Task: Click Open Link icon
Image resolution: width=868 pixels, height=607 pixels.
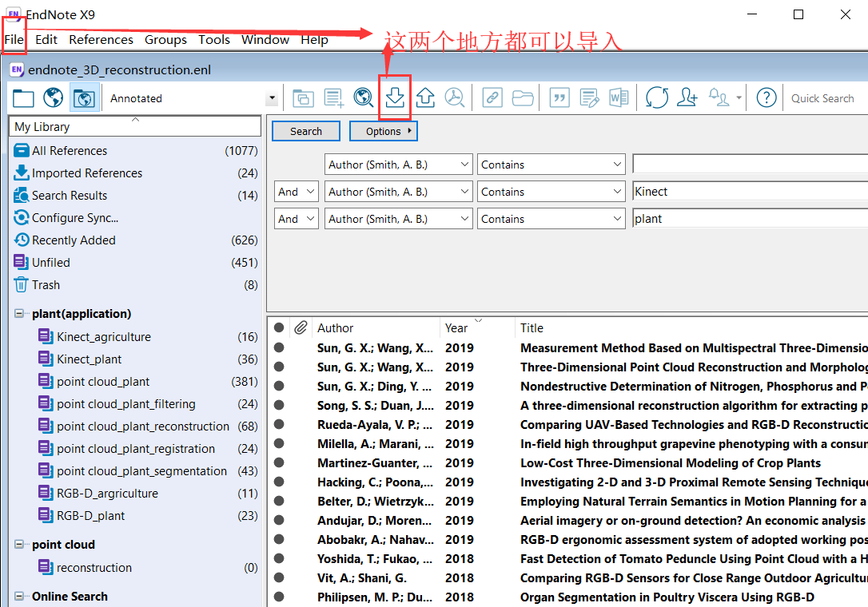Action: tap(492, 98)
